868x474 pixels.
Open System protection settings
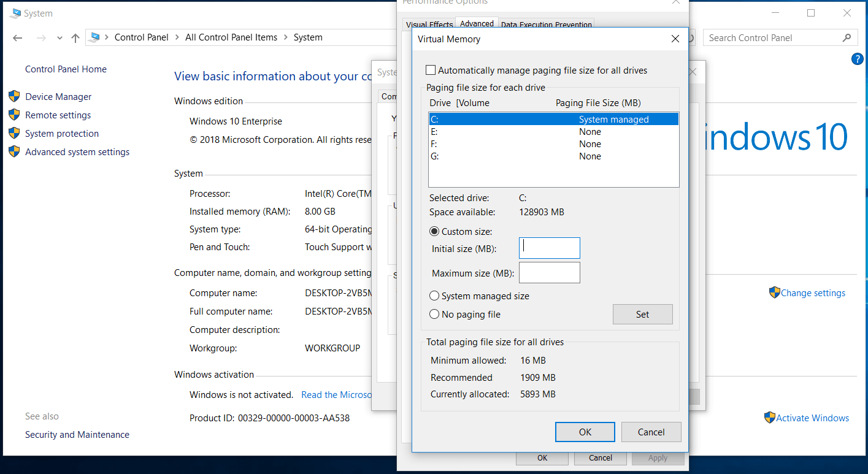coord(61,133)
